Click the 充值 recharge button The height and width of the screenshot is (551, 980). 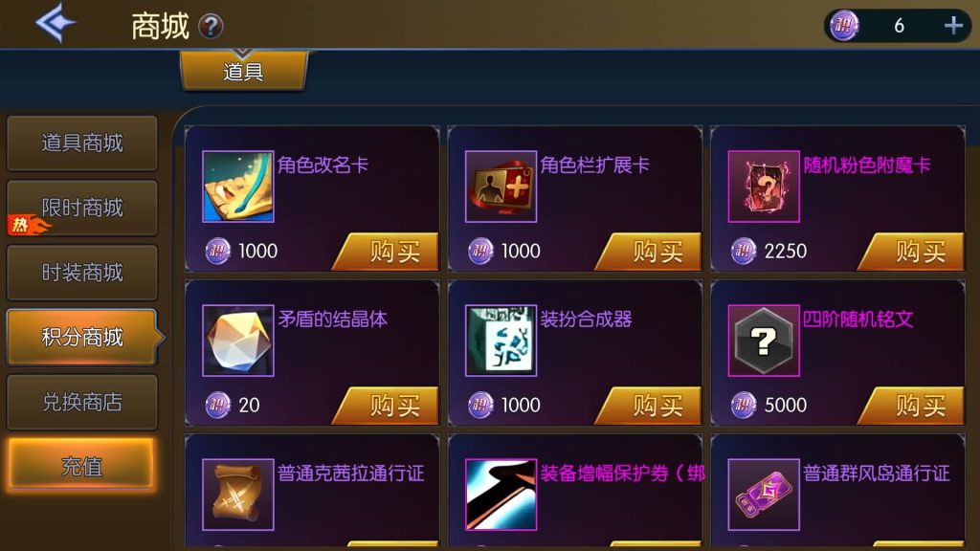[81, 466]
